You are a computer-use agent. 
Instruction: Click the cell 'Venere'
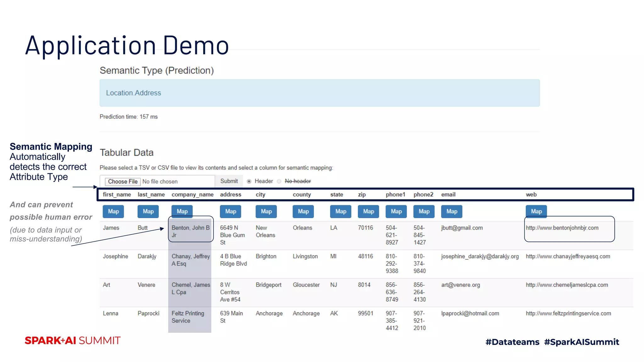(x=146, y=285)
